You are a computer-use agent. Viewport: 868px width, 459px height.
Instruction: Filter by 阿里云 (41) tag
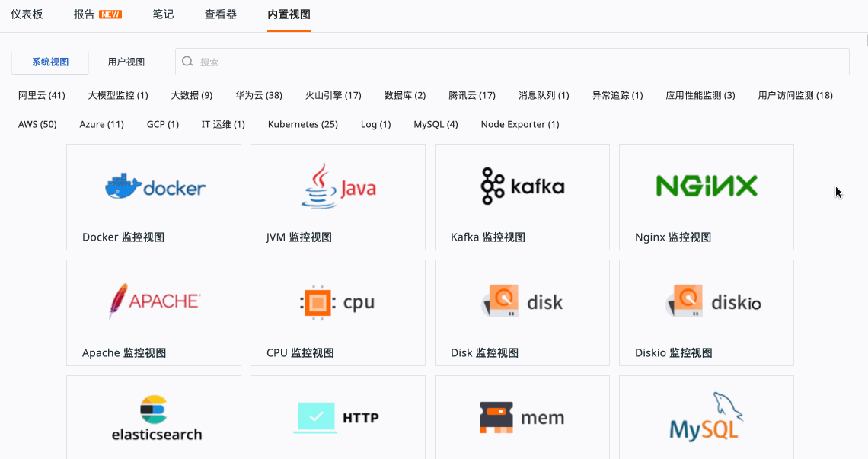tap(42, 95)
